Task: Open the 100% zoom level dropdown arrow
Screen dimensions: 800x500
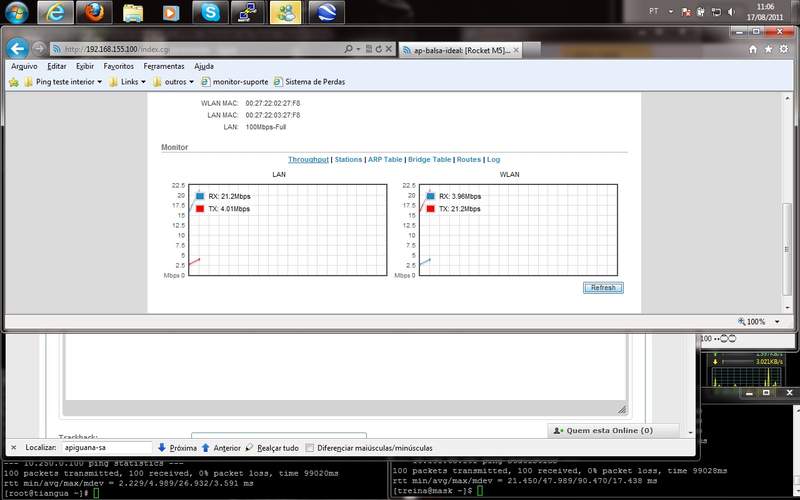Action: [x=777, y=322]
